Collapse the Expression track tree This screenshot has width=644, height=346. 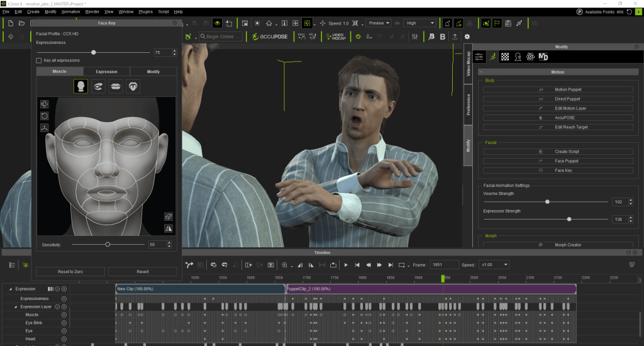(10, 289)
